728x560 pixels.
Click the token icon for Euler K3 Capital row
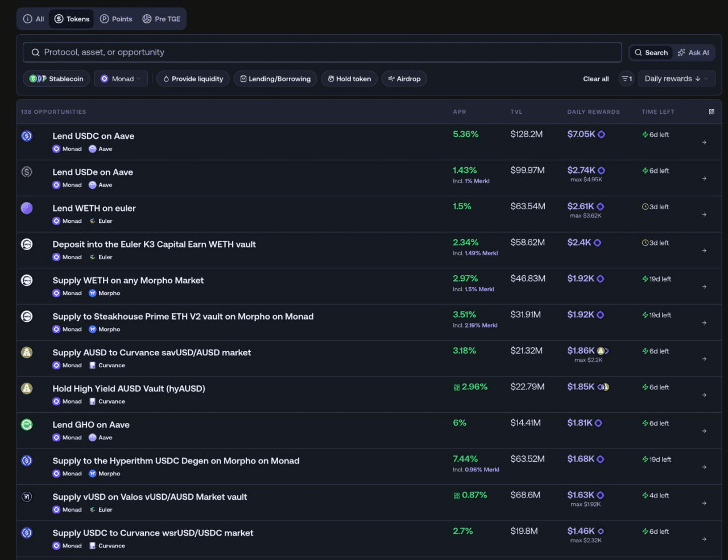click(x=27, y=244)
